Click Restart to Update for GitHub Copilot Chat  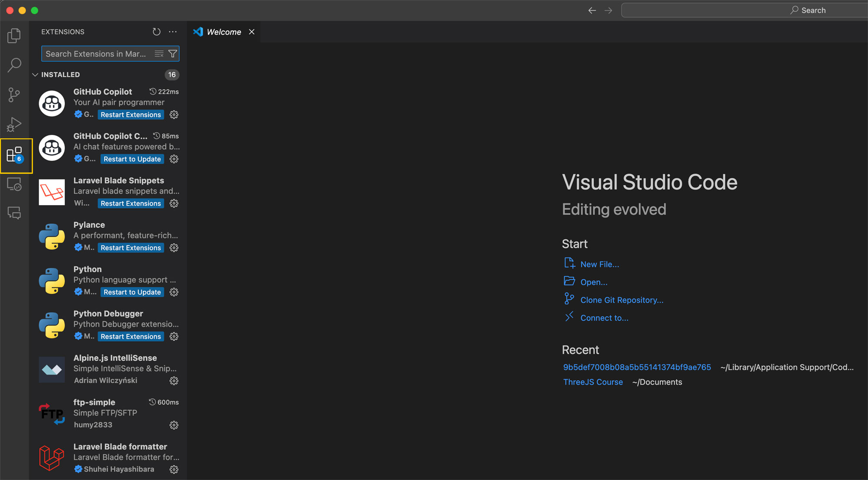[x=132, y=159]
